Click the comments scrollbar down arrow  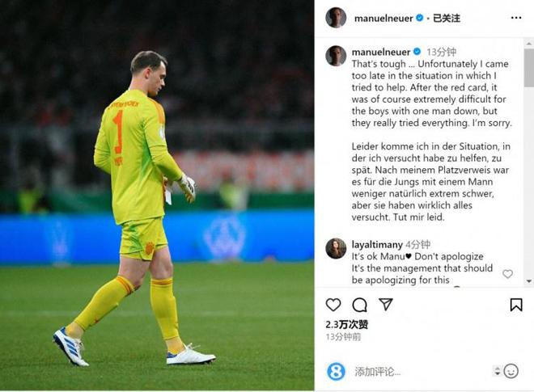[x=529, y=281]
